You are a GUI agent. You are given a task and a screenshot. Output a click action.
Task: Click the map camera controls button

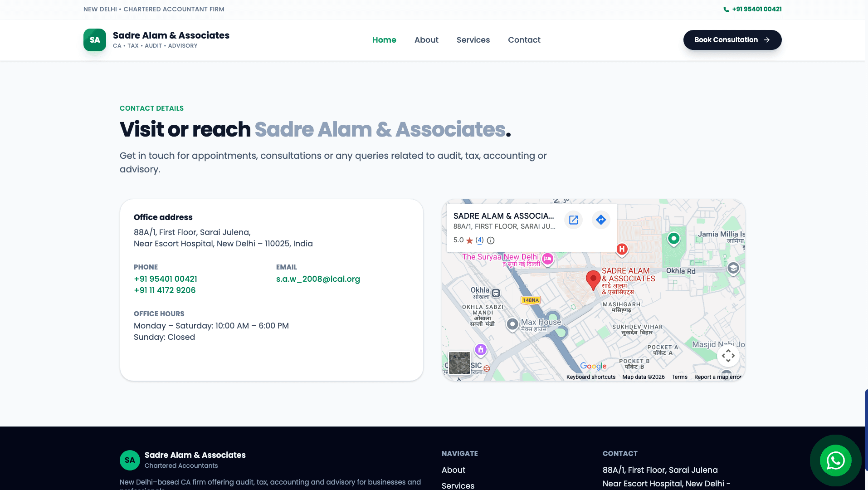[x=728, y=356]
